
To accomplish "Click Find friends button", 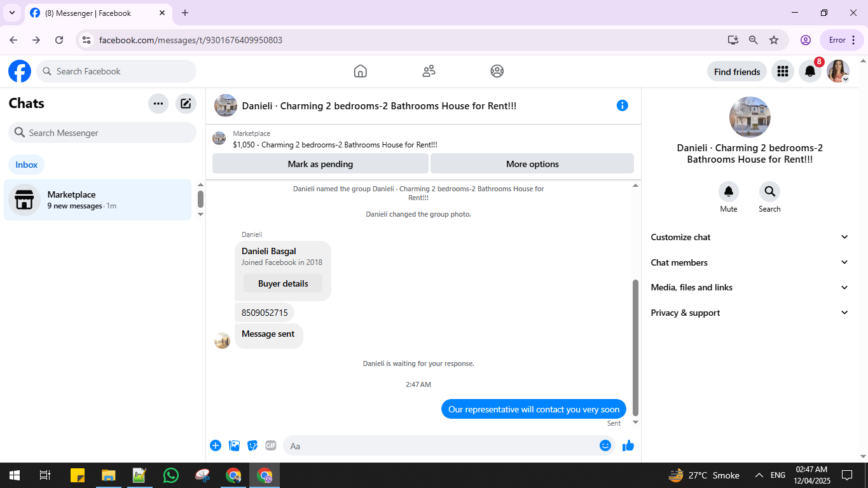I will click(x=737, y=72).
